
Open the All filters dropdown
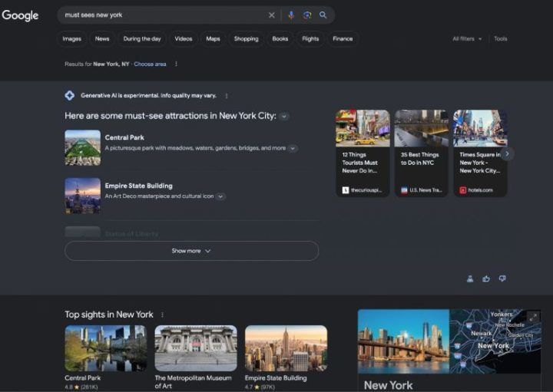467,39
